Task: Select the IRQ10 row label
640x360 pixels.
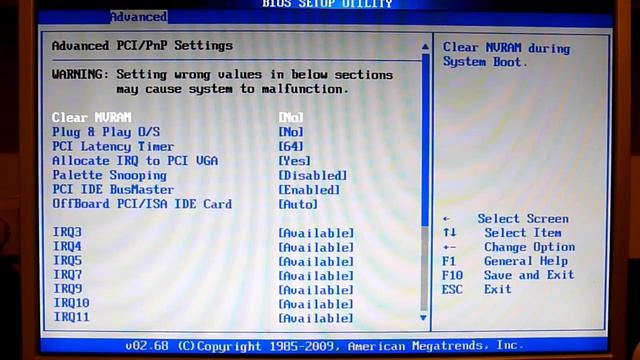Action: pyautogui.click(x=71, y=303)
